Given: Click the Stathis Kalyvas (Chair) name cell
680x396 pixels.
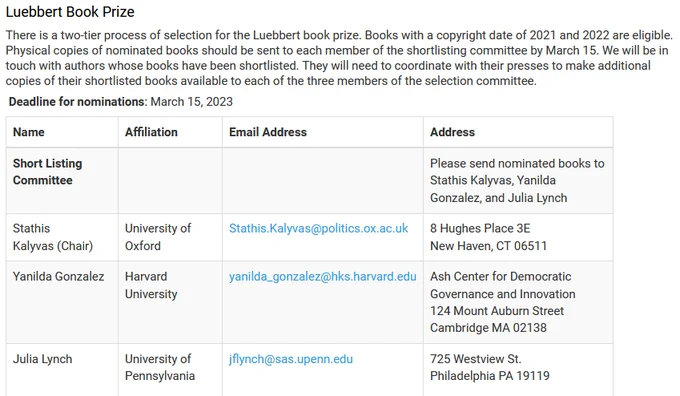Looking at the screenshot, I should click(62, 237).
